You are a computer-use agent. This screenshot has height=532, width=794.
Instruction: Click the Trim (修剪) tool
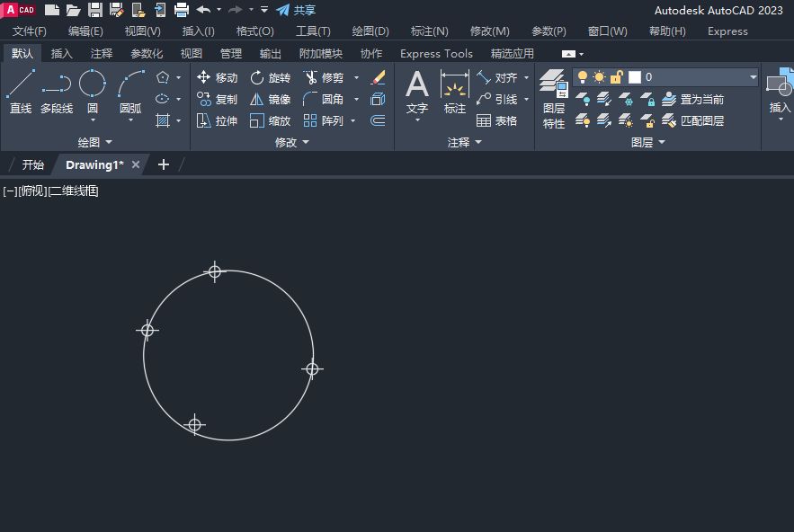tap(324, 77)
